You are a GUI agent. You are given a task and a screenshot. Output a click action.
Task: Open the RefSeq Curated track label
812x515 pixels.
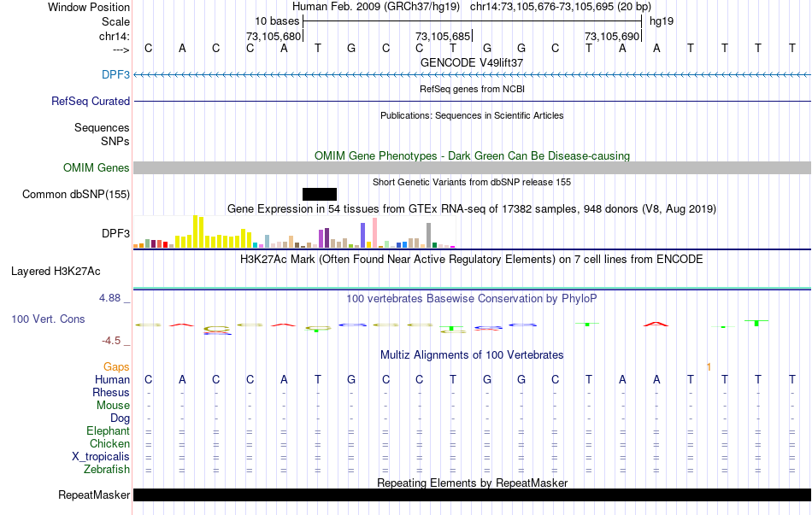click(91, 101)
